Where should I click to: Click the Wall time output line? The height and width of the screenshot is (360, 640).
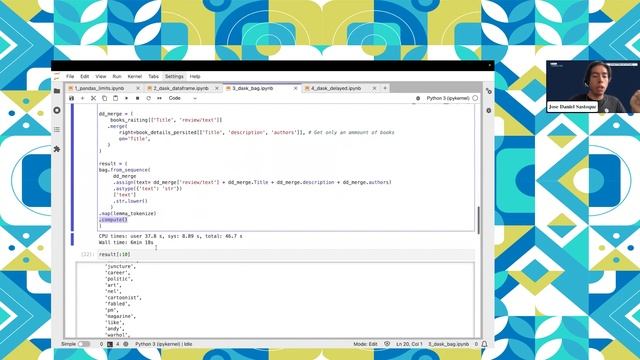pos(126,242)
